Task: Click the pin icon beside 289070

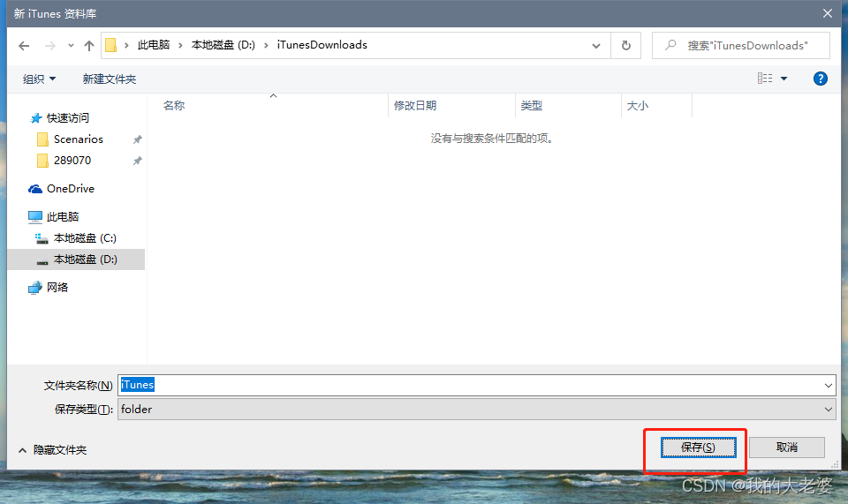Action: 138,161
